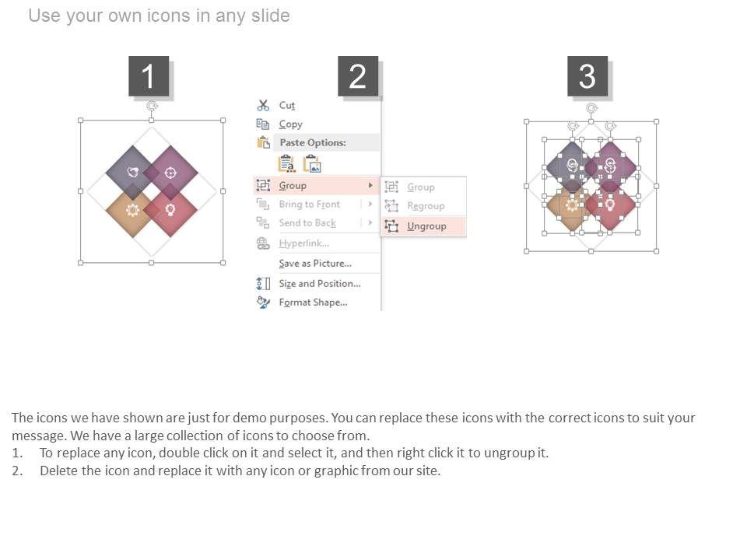
Task: Click the Format Shape paint bucket icon
Action: pos(263,302)
